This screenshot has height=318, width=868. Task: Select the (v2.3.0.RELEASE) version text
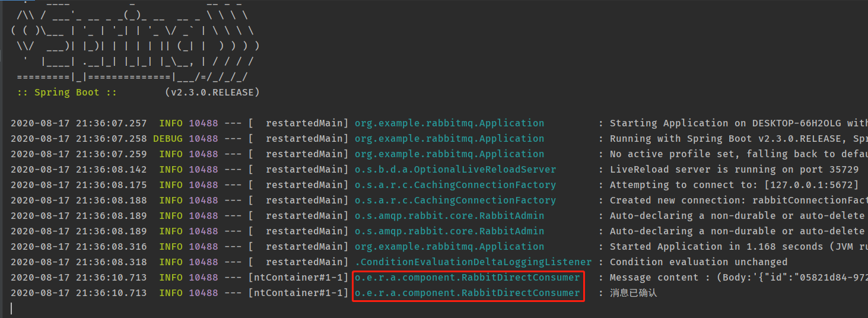click(212, 93)
